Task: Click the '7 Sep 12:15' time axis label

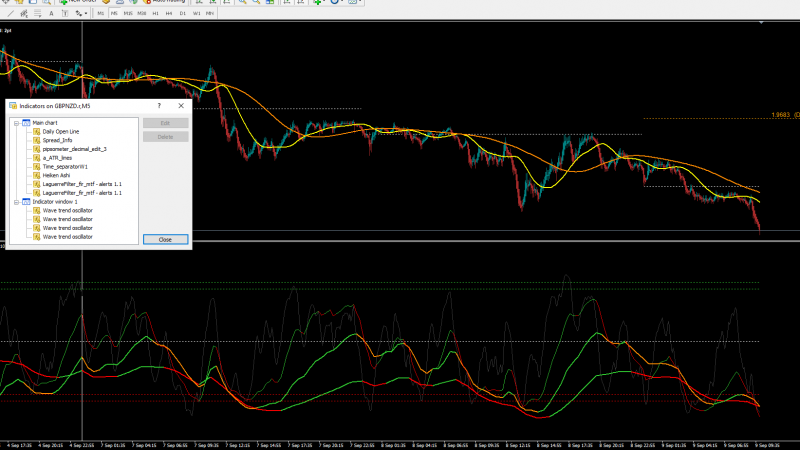Action: point(238,445)
